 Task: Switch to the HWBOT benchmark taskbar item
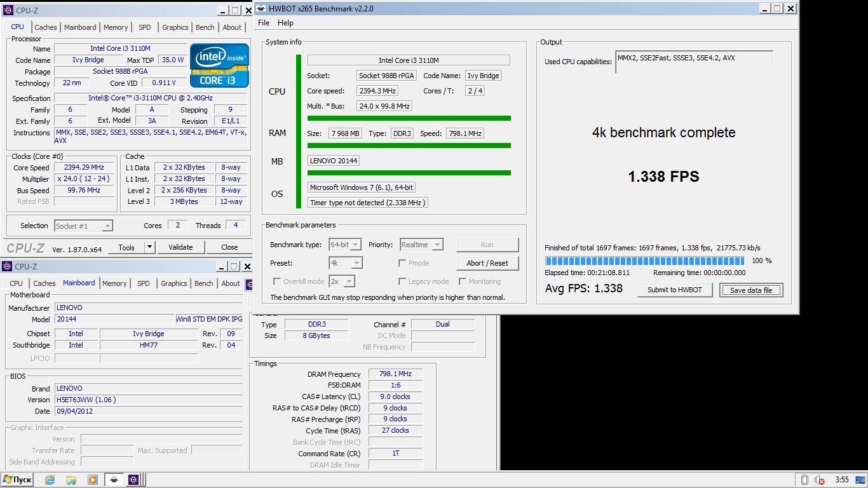[x=114, y=480]
